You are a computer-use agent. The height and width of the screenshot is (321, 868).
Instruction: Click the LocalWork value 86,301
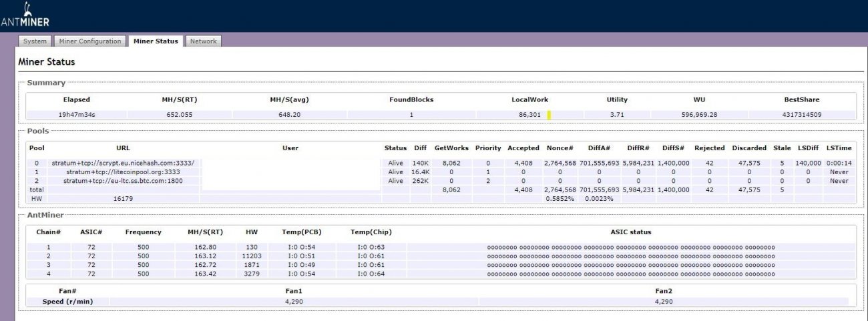pyautogui.click(x=529, y=115)
